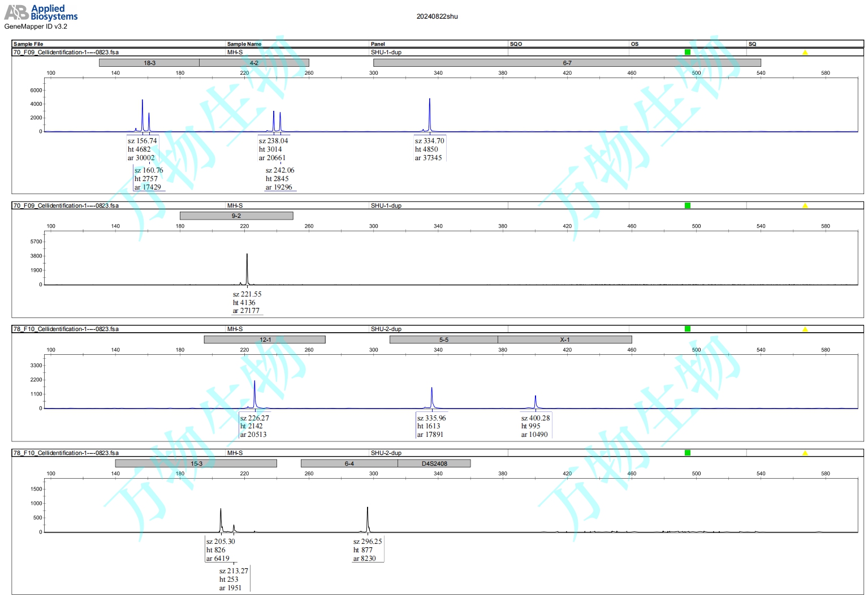Image resolution: width=868 pixels, height=601 pixels.
Task: Click green status square above the 12-1 marker plot
Action: coord(688,329)
